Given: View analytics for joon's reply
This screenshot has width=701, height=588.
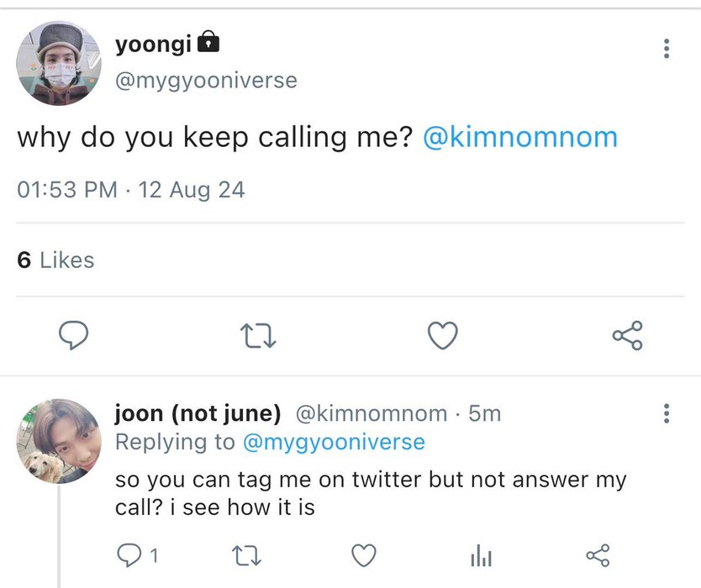Looking at the screenshot, I should [480, 555].
